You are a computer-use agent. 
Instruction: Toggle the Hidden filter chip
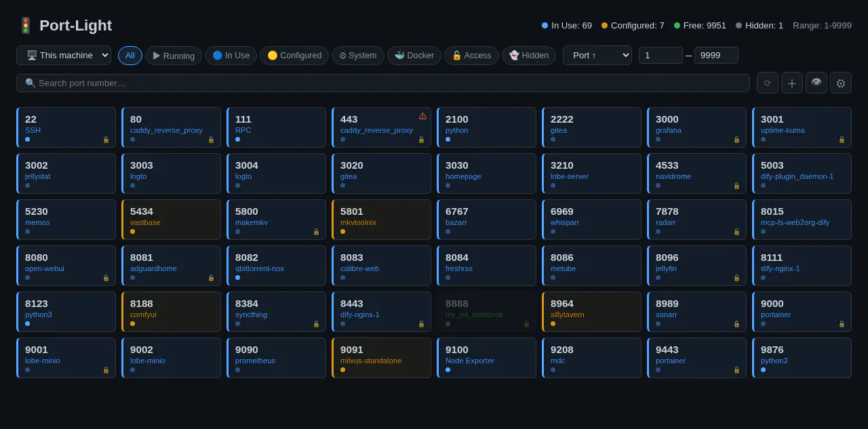pos(529,56)
